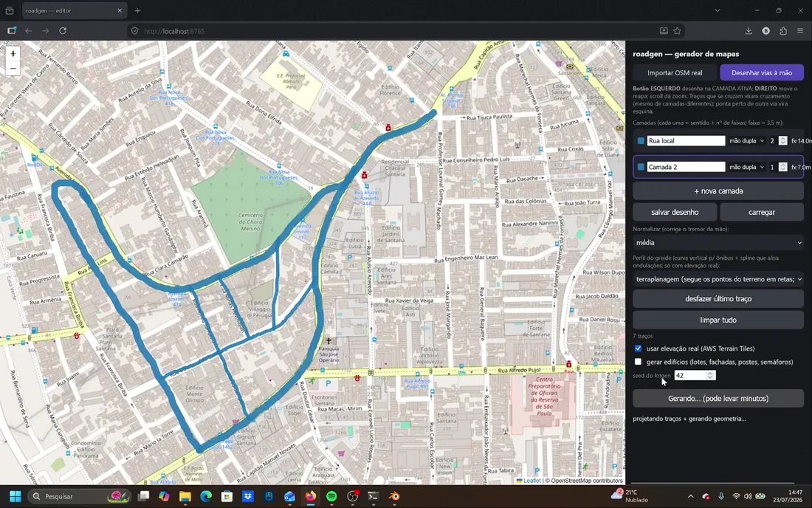Open the browser extensions puzzle icon
Viewport: 812px width, 508px height.
tap(783, 31)
